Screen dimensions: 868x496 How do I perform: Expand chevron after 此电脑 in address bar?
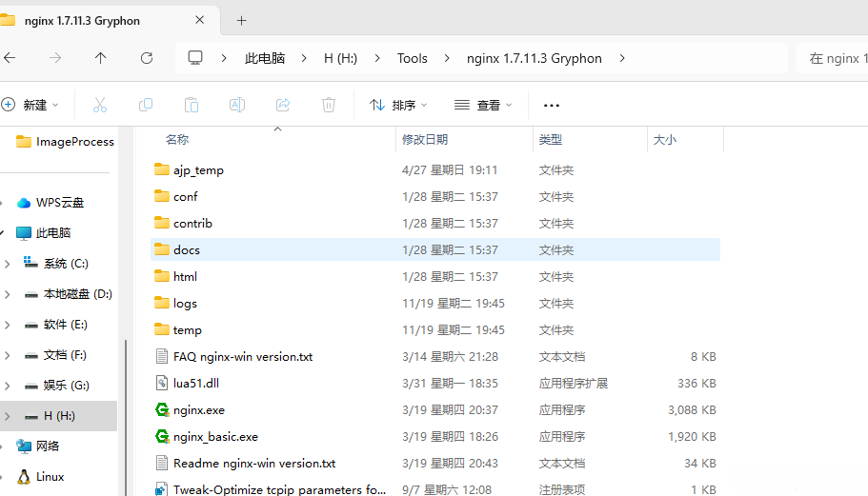coord(304,58)
